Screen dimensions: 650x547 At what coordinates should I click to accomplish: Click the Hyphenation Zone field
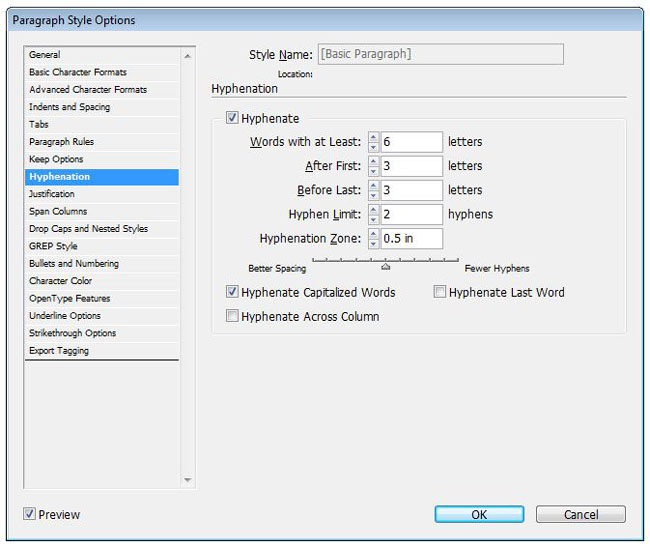point(412,239)
